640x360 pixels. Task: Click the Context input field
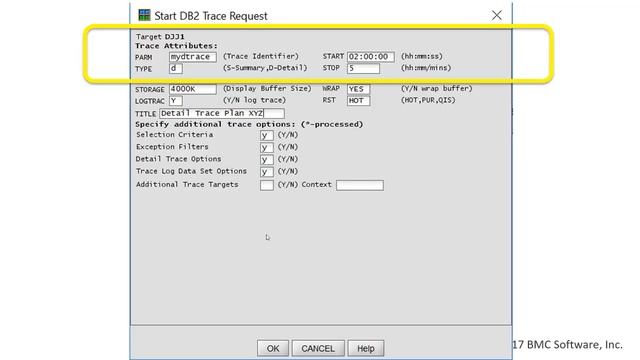[x=360, y=185]
